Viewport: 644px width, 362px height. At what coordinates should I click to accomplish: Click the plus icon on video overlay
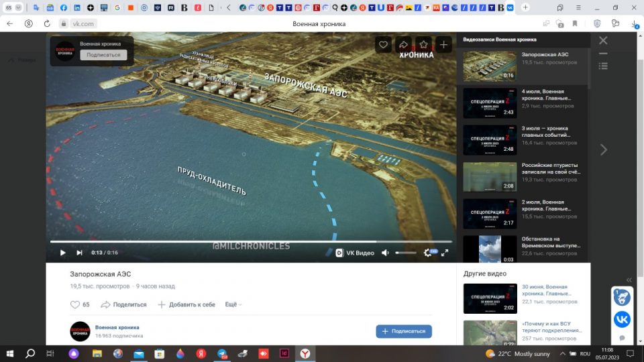[443, 45]
